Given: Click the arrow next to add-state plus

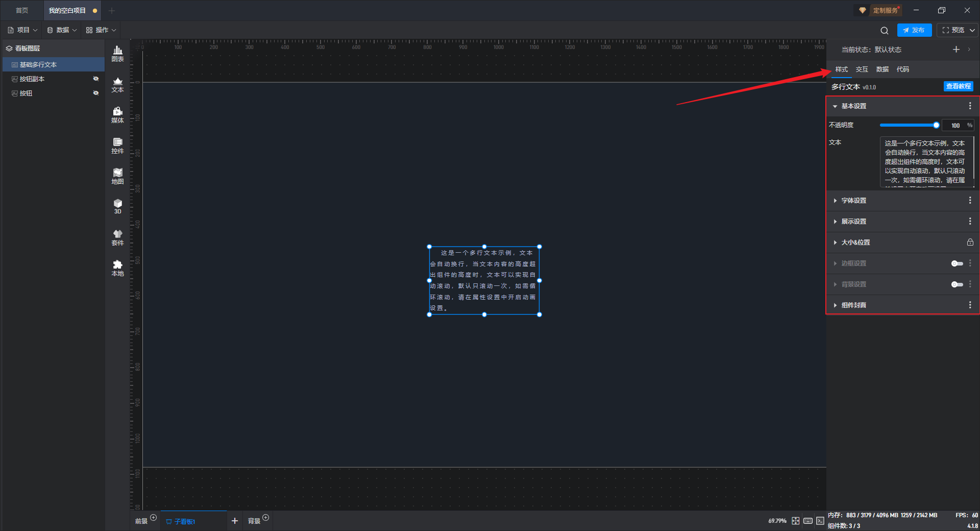Looking at the screenshot, I should point(969,50).
